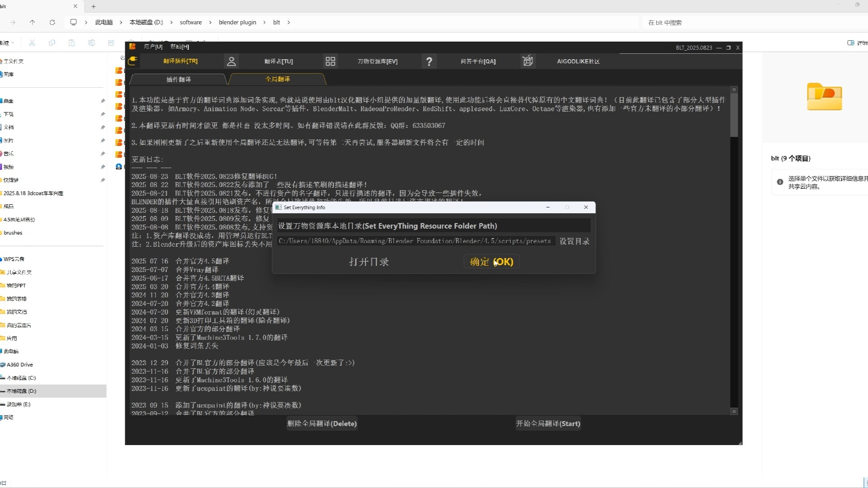The height and width of the screenshot is (488, 868).
Task: Open the 用户[U] menu
Action: (x=153, y=47)
